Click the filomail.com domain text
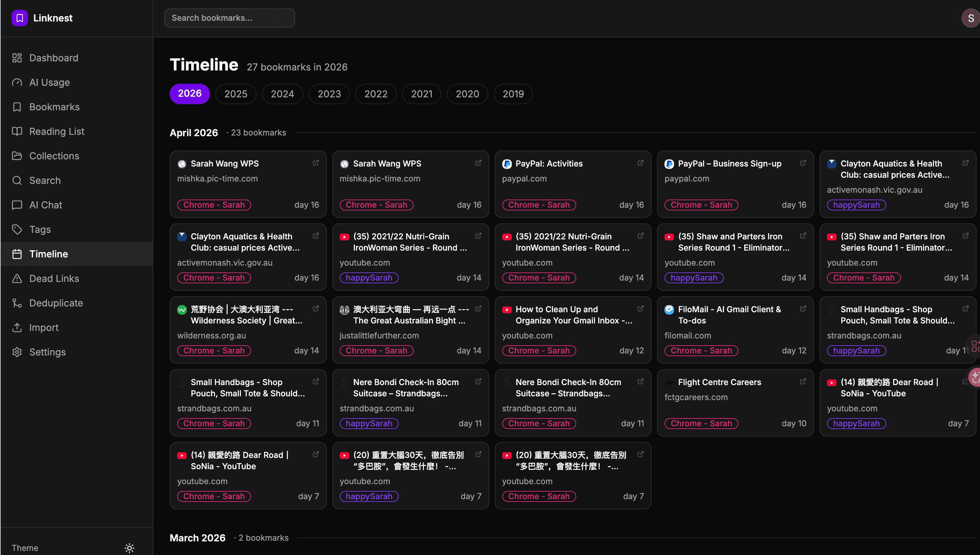 coord(687,336)
